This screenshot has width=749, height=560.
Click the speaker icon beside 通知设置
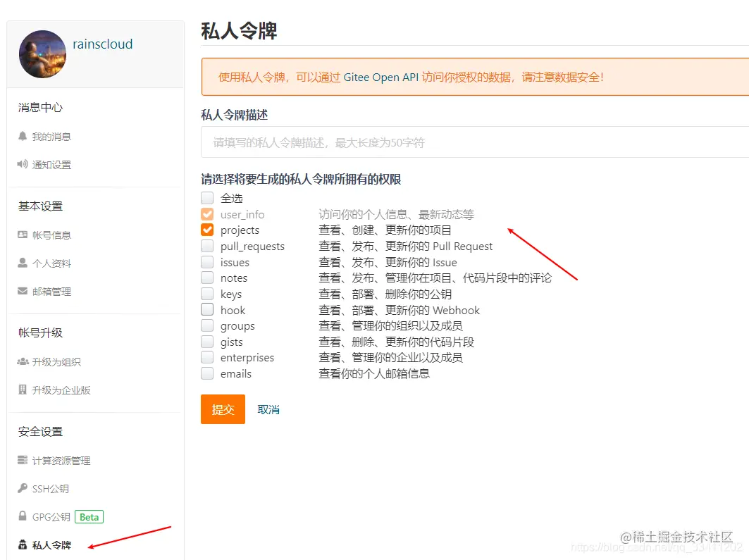[23, 165]
